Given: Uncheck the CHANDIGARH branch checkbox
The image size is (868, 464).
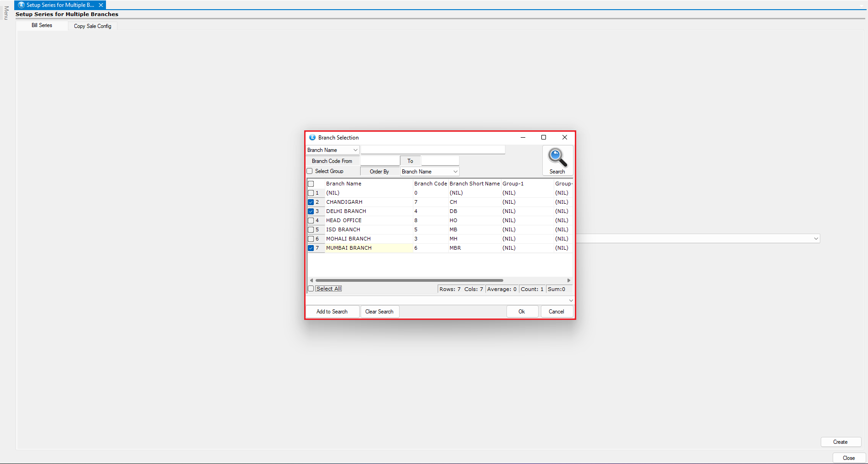Looking at the screenshot, I should 311,202.
